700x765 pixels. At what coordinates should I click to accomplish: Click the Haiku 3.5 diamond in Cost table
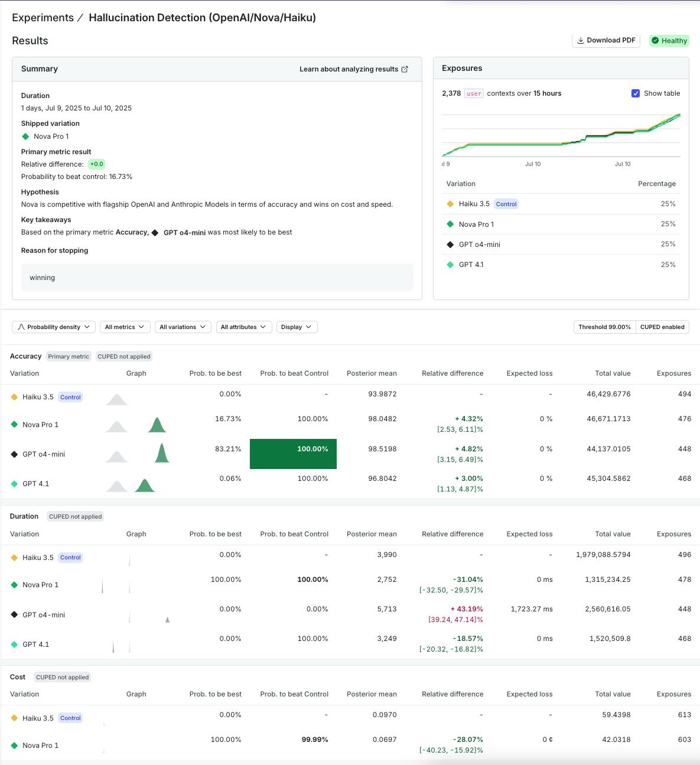coord(14,718)
